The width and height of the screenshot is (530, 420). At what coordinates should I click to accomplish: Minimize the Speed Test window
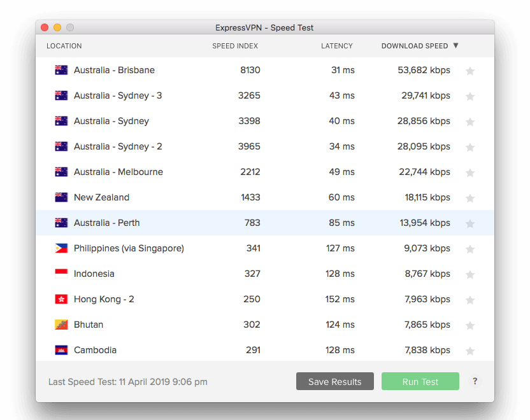click(x=57, y=27)
